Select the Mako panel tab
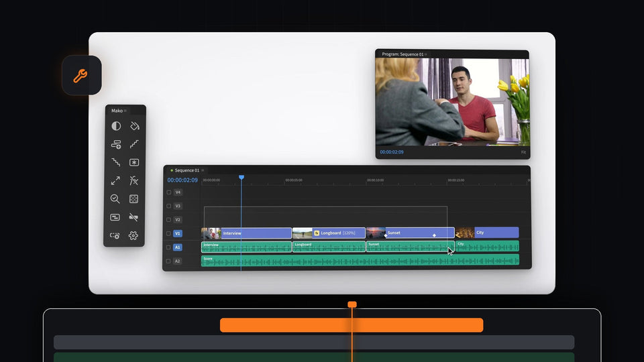Image resolution: width=644 pixels, height=362 pixels. point(117,111)
